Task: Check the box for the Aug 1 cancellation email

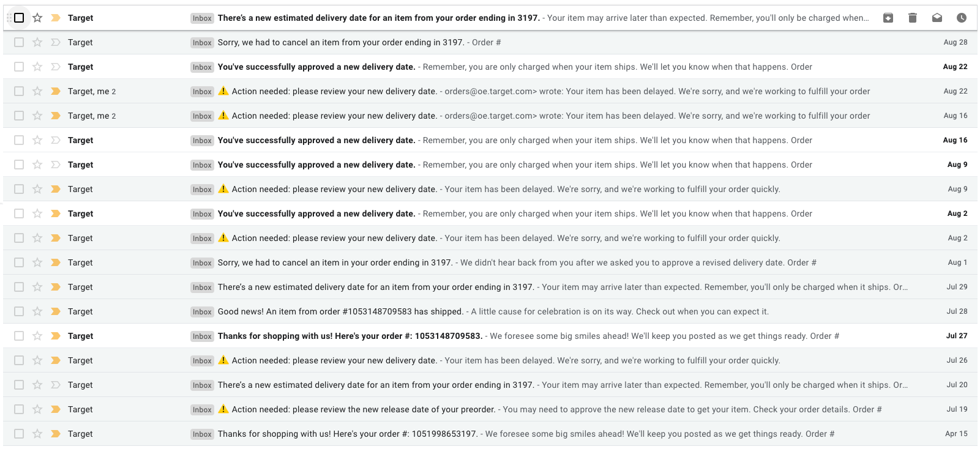Action: pyautogui.click(x=19, y=262)
